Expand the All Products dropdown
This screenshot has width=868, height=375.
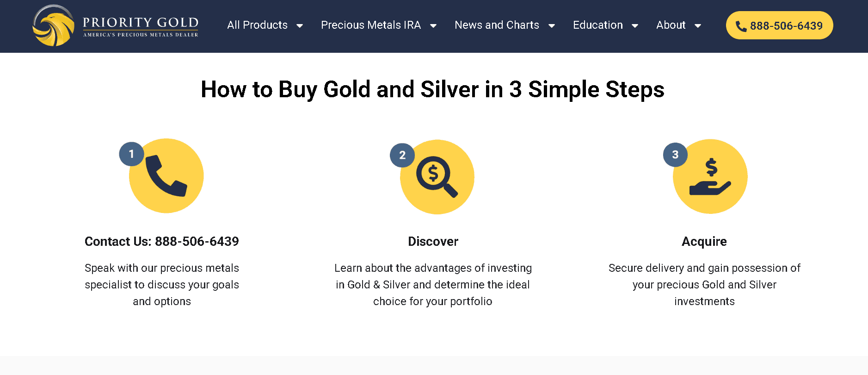click(x=300, y=26)
